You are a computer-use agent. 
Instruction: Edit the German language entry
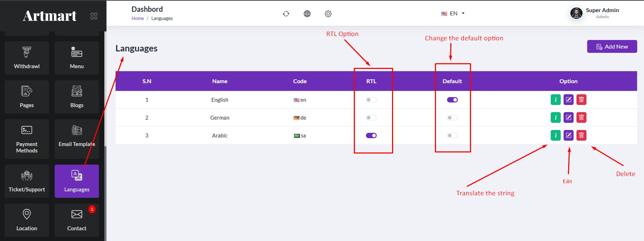(569, 117)
